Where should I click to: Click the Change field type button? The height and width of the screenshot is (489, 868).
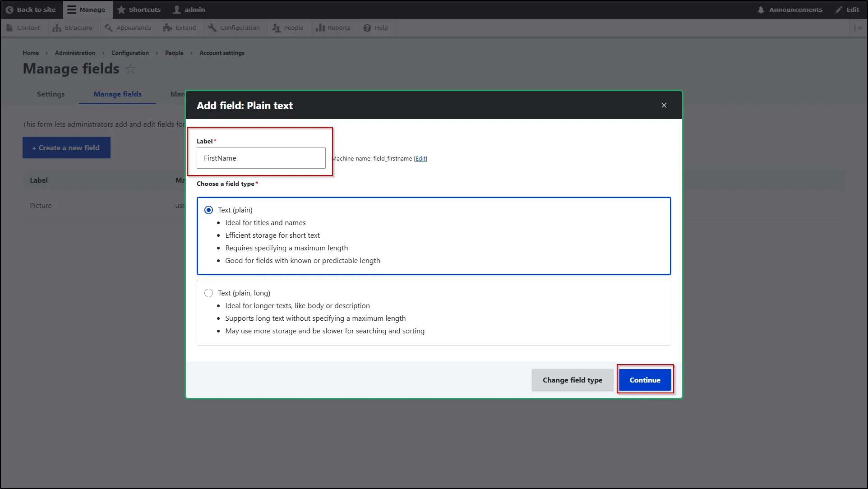pos(572,380)
